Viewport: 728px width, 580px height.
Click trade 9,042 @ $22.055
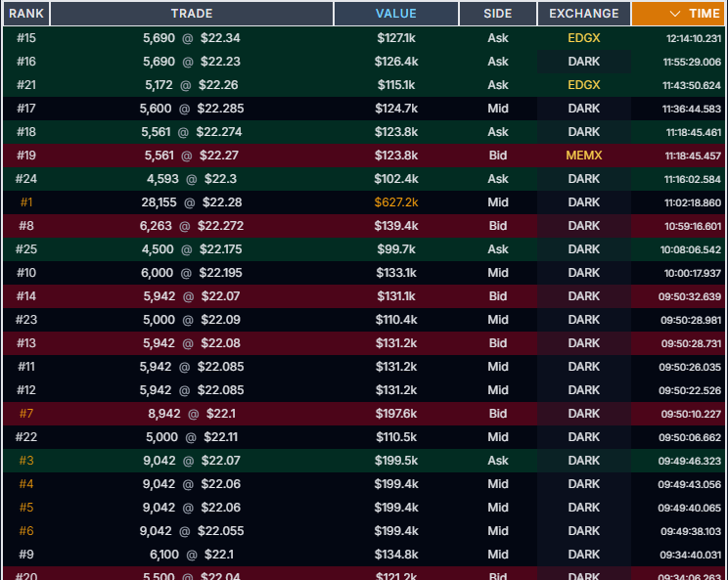pos(192,531)
